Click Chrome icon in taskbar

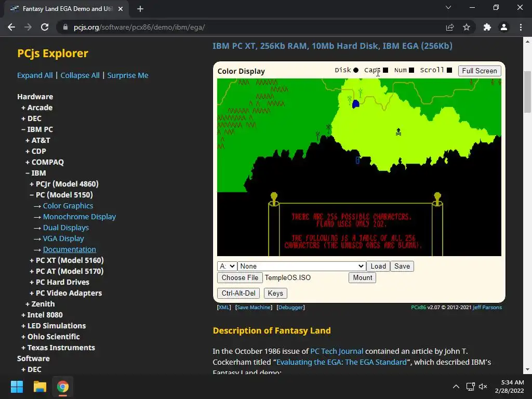[62, 387]
